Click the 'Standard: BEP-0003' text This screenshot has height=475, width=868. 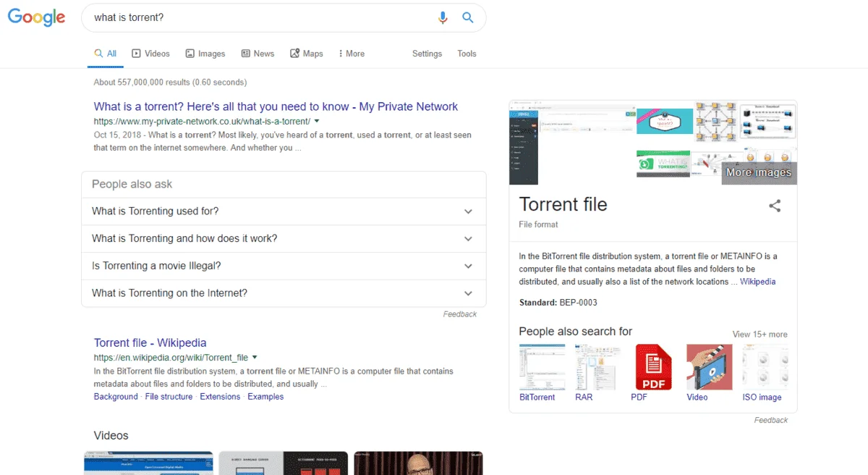(x=558, y=303)
